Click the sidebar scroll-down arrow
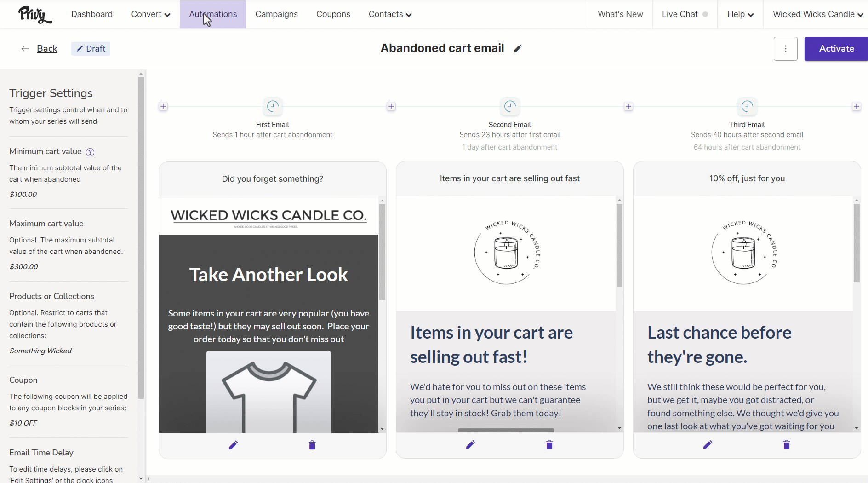868x483 pixels. click(141, 479)
